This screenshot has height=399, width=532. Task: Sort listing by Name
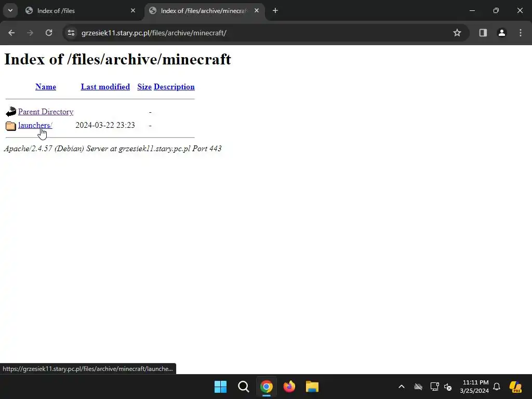click(46, 87)
